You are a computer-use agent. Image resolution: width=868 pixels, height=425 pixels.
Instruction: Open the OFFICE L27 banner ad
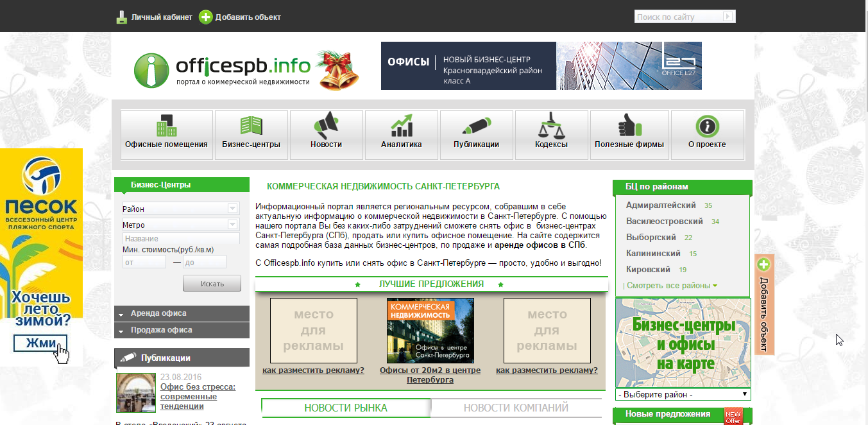[x=541, y=65]
